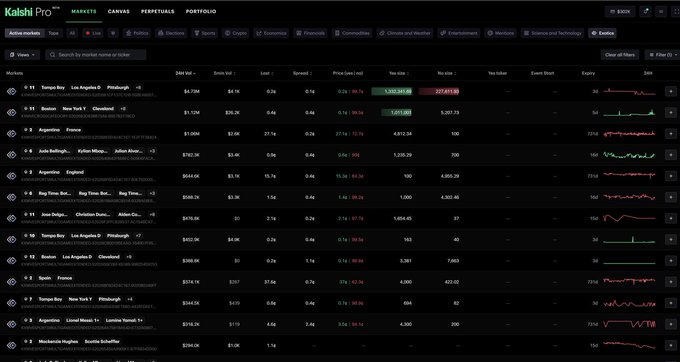Add the $1.12M Boston market via plus
680x362 pixels.
[670, 113]
